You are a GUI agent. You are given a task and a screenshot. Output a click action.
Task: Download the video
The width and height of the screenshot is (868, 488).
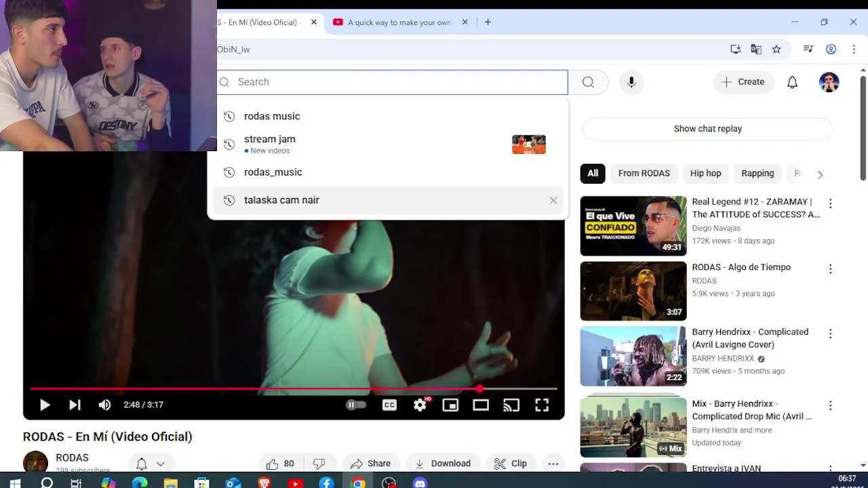443,464
